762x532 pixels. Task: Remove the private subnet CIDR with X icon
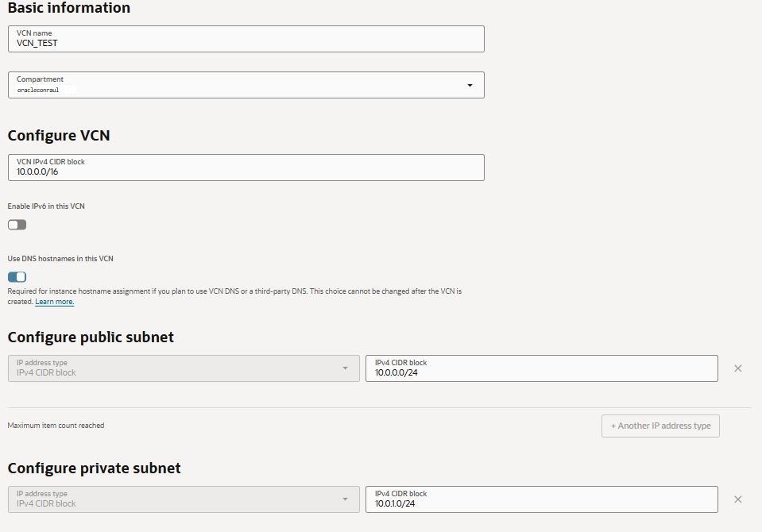[738, 499]
